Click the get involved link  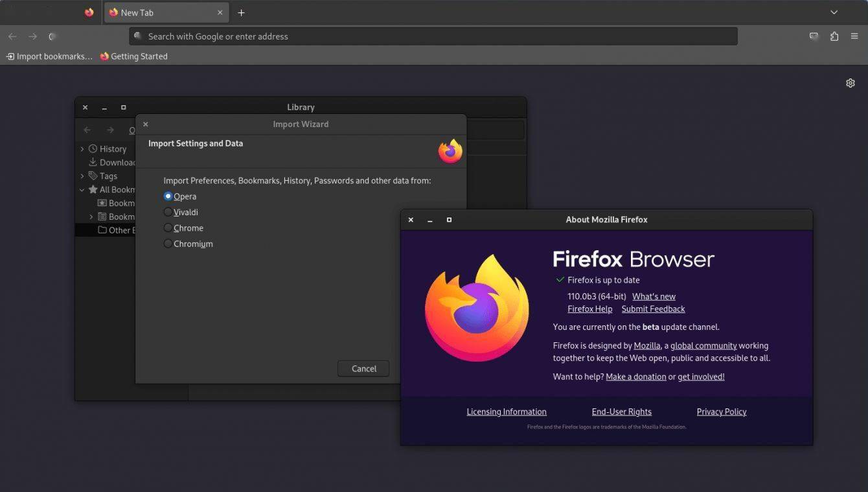pyautogui.click(x=701, y=377)
